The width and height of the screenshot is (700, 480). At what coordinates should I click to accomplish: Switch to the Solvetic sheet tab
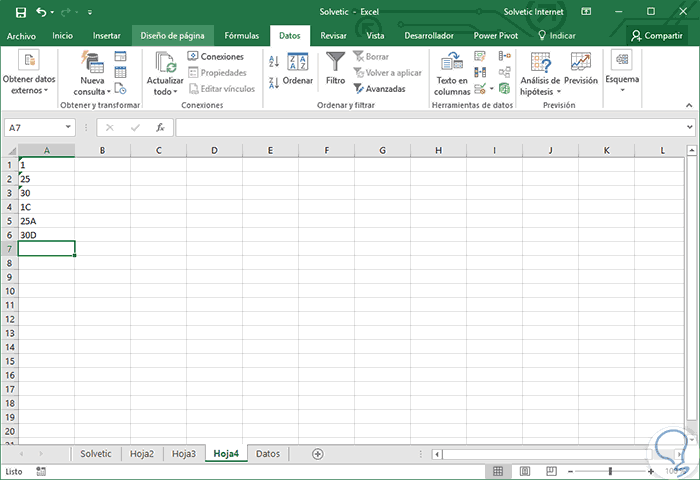[96, 454]
